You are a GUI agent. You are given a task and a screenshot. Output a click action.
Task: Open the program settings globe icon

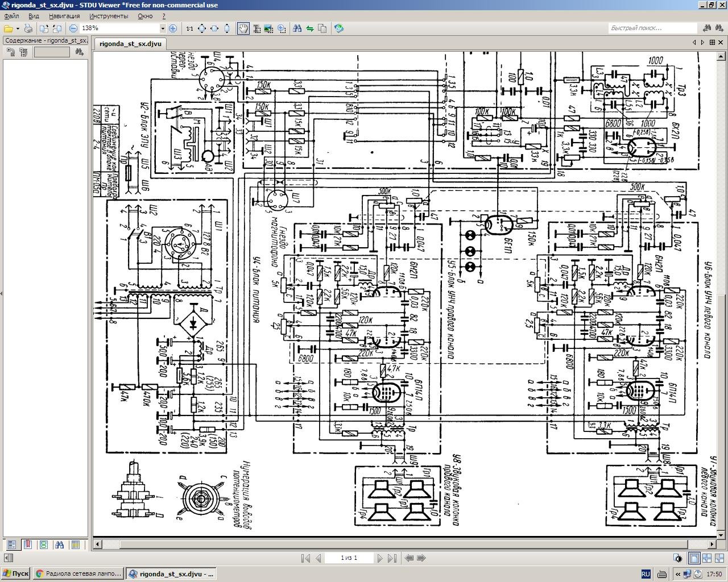339,28
